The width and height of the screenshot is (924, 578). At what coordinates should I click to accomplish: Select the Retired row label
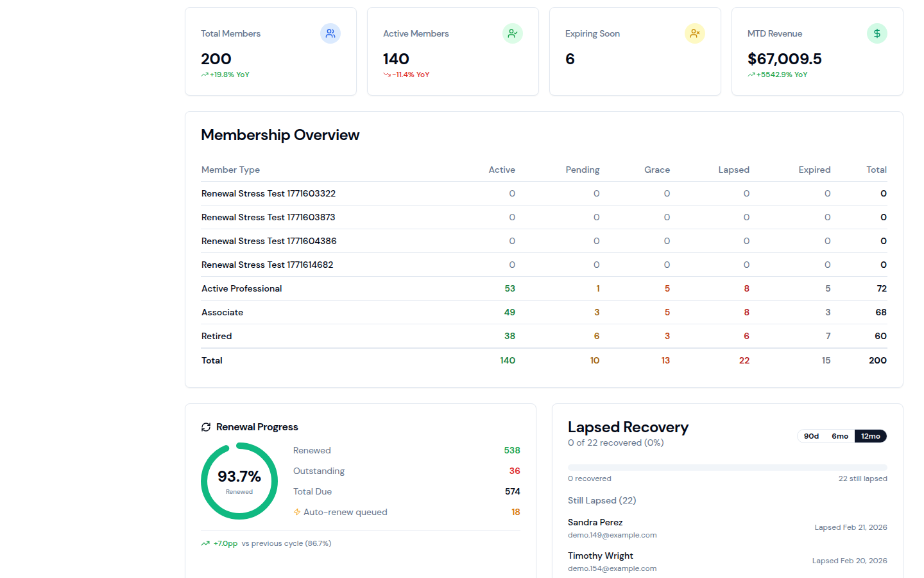pyautogui.click(x=217, y=336)
